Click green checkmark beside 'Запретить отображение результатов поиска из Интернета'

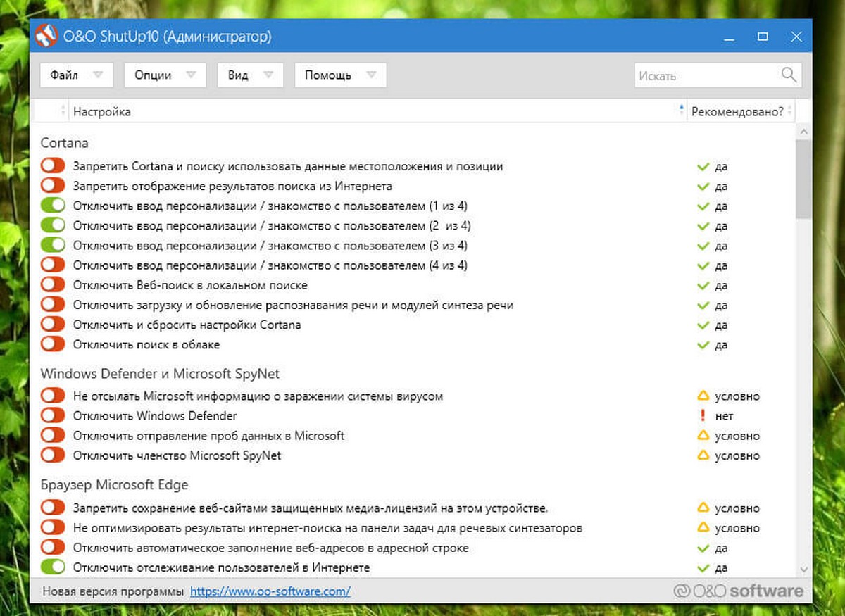coord(702,187)
